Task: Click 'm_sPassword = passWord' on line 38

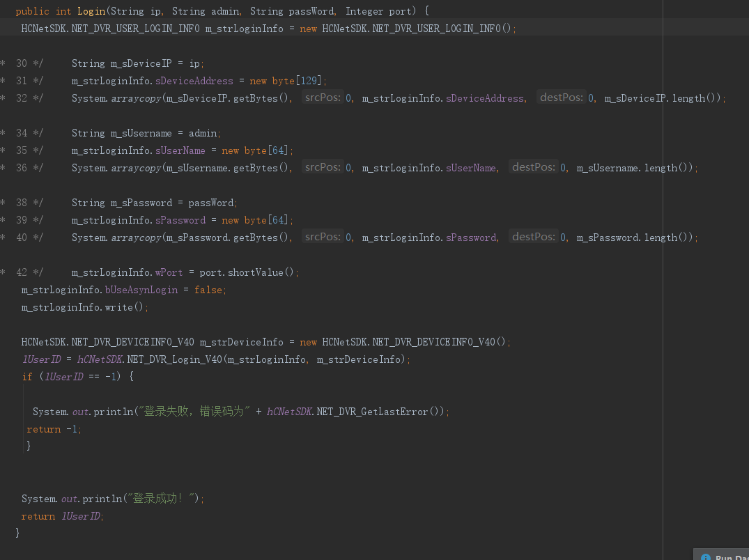Action: tap(172, 203)
